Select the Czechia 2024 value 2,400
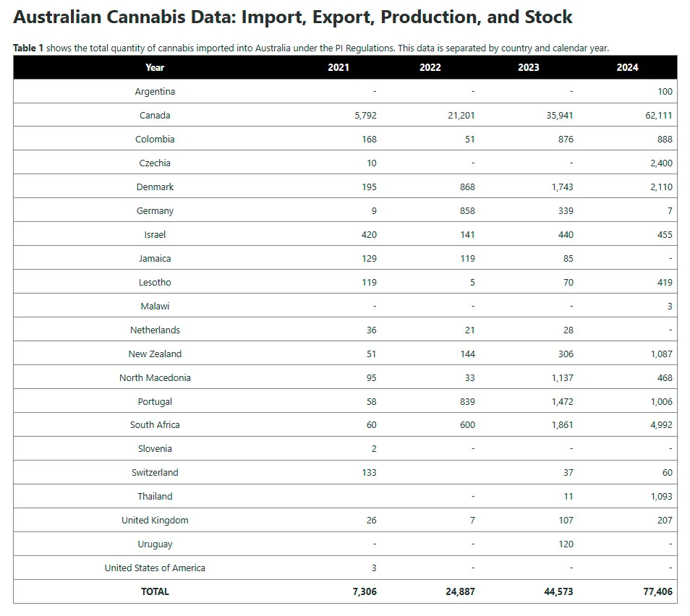 pyautogui.click(x=660, y=163)
